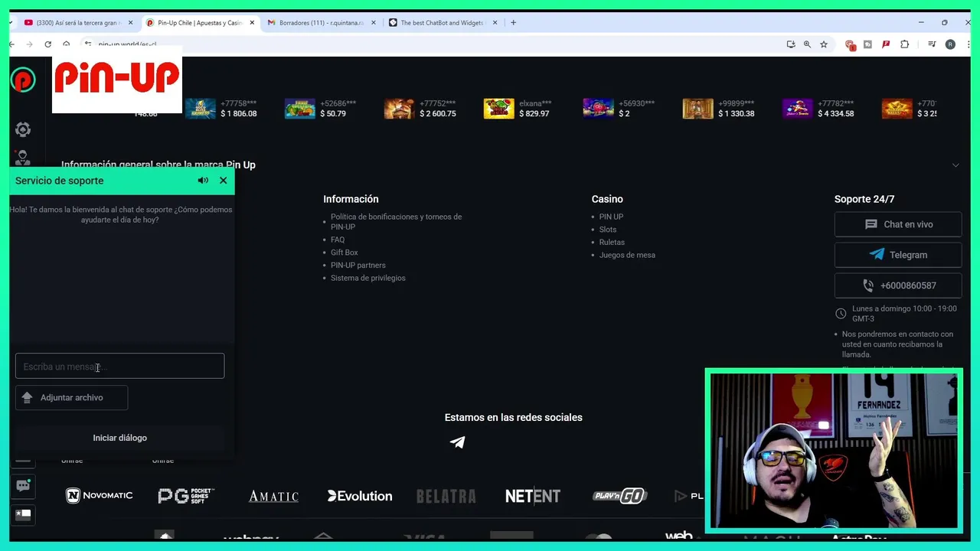
Task: Click the Evolution provider logo
Action: pyautogui.click(x=360, y=496)
